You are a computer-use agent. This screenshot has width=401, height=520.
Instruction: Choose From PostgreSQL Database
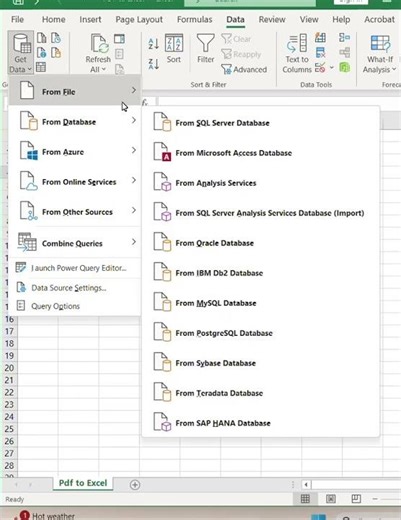(261, 333)
